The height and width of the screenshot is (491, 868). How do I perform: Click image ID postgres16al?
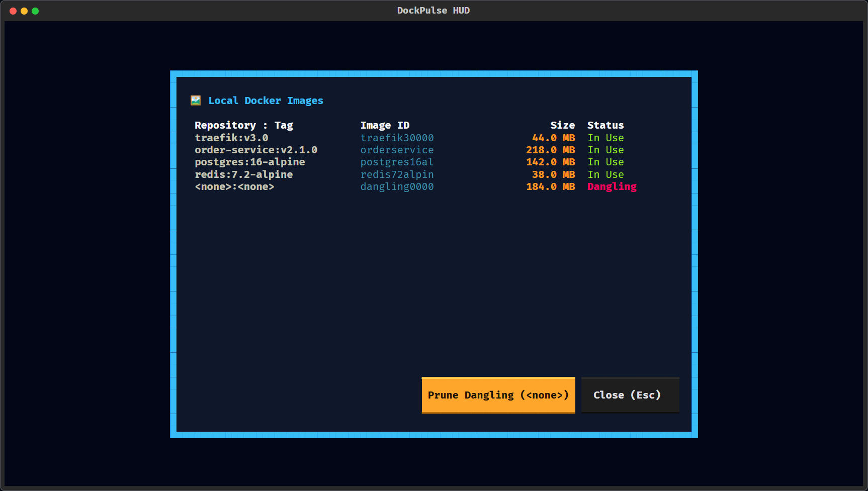(x=397, y=162)
